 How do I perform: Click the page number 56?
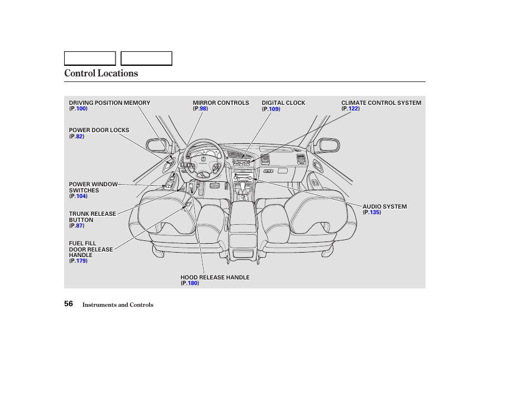(x=69, y=304)
